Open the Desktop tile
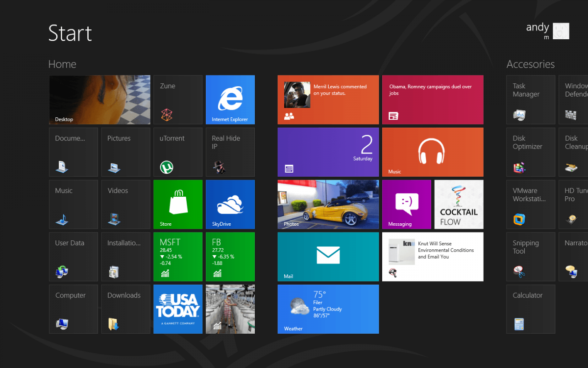This screenshot has width=588, height=368. coord(99,100)
